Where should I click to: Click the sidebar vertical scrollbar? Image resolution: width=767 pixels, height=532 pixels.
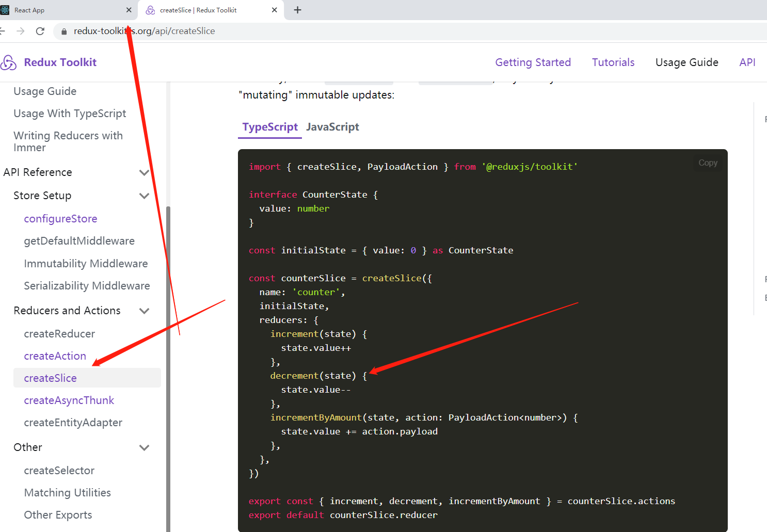168,368
